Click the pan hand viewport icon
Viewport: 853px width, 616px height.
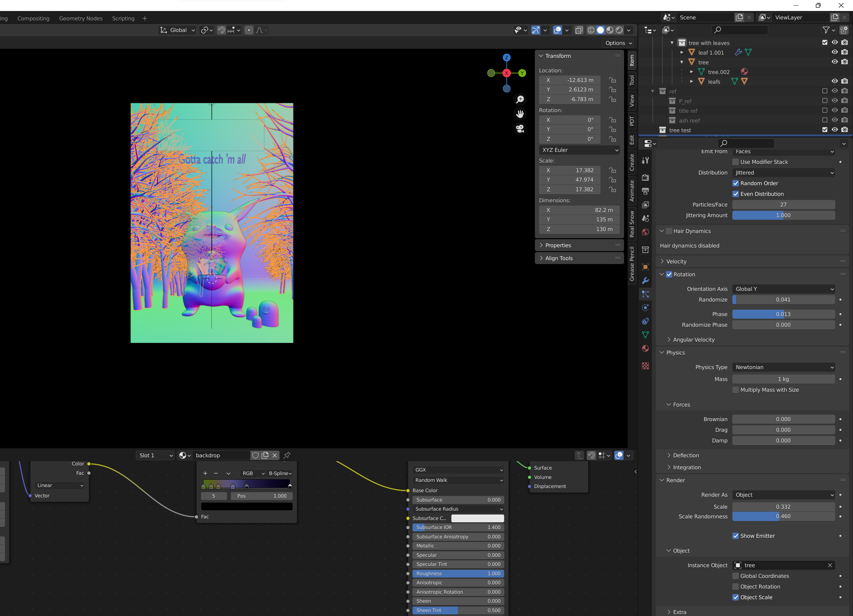click(520, 114)
